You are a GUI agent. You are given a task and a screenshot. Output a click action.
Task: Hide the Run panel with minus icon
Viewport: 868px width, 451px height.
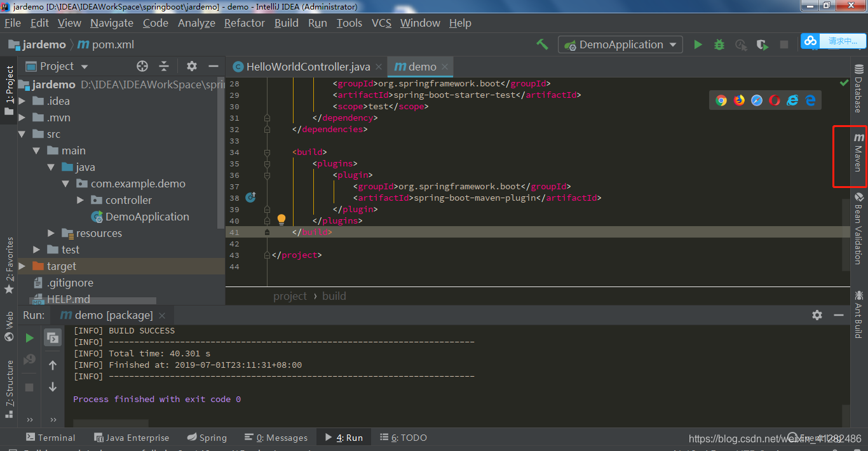pyautogui.click(x=839, y=315)
